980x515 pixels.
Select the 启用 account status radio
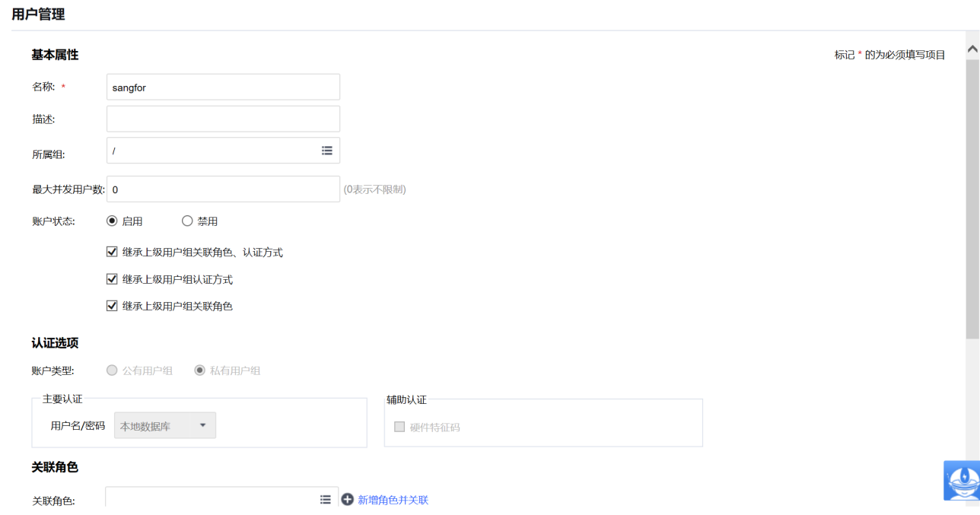click(x=113, y=221)
